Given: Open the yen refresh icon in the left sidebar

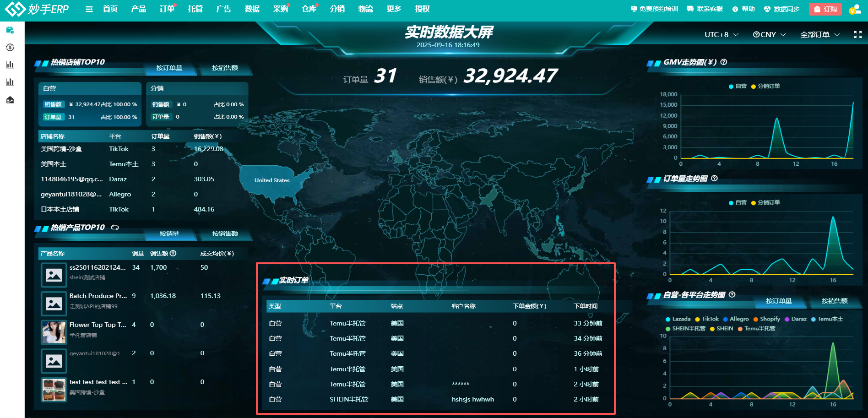Looking at the screenshot, I should 10,48.
